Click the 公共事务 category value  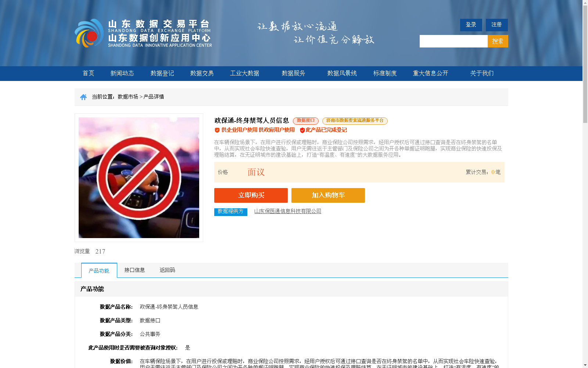click(x=150, y=334)
